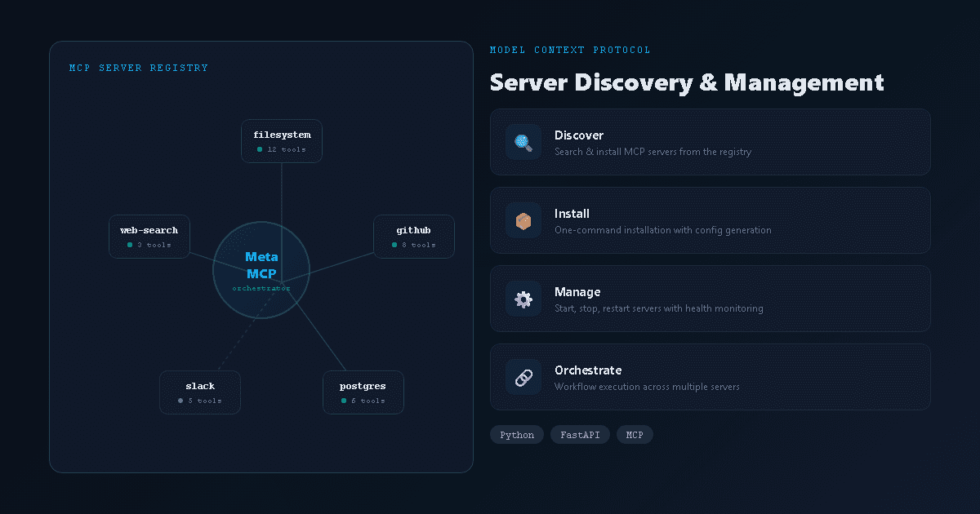Toggle the slack server status indicator

(x=179, y=401)
